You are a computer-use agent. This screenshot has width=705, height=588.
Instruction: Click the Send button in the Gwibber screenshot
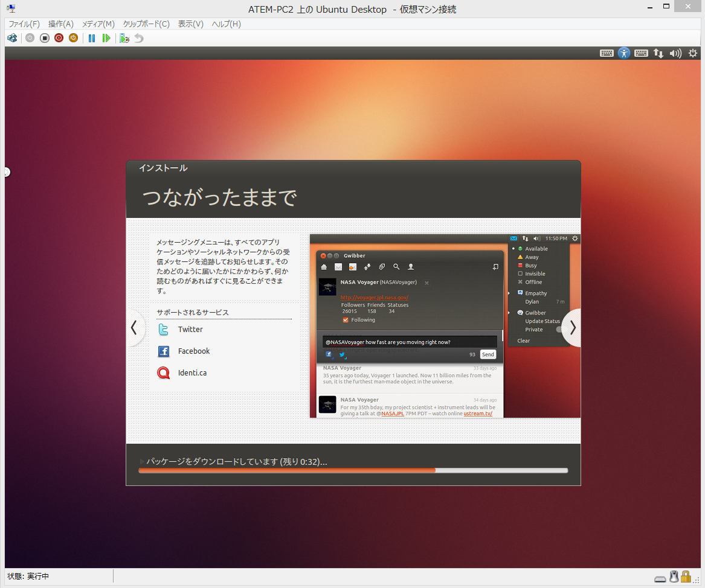(x=488, y=354)
